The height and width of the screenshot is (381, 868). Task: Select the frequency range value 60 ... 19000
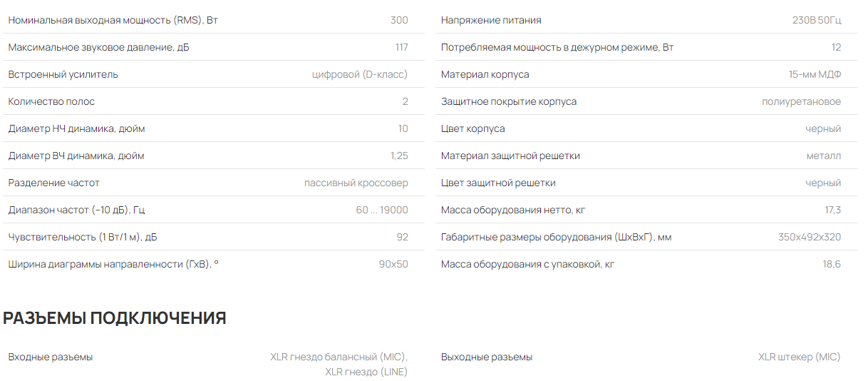point(382,210)
